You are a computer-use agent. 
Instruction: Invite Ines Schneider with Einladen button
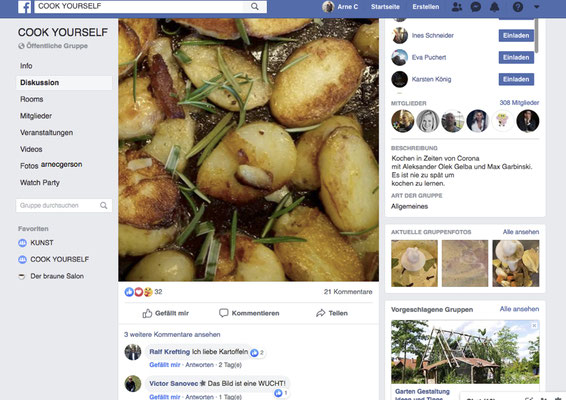[x=516, y=35]
